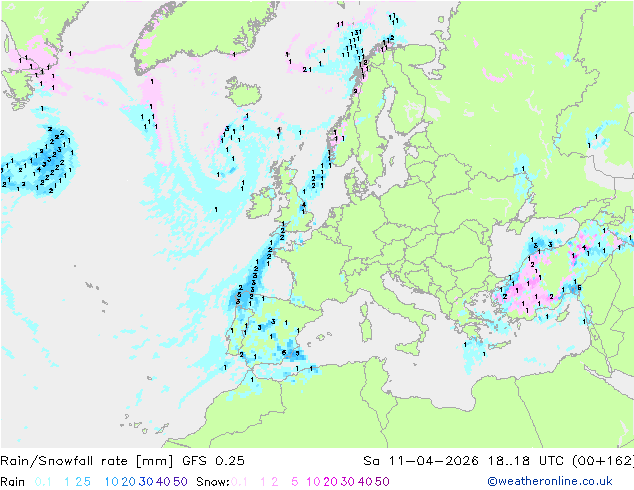Viewport: 634px width, 490px height.
Task: Click the rain legend value 30
Action: (146, 482)
